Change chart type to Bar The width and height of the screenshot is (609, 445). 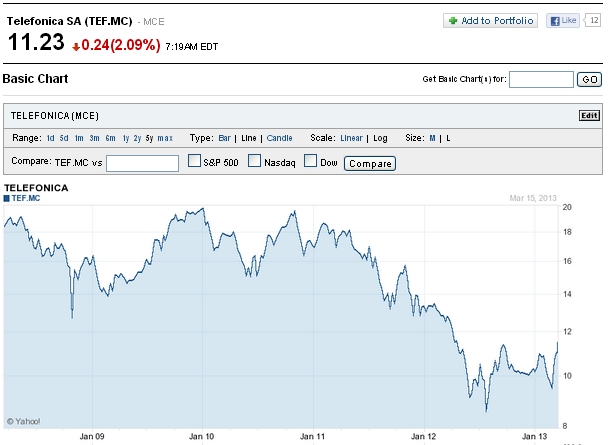coord(224,138)
